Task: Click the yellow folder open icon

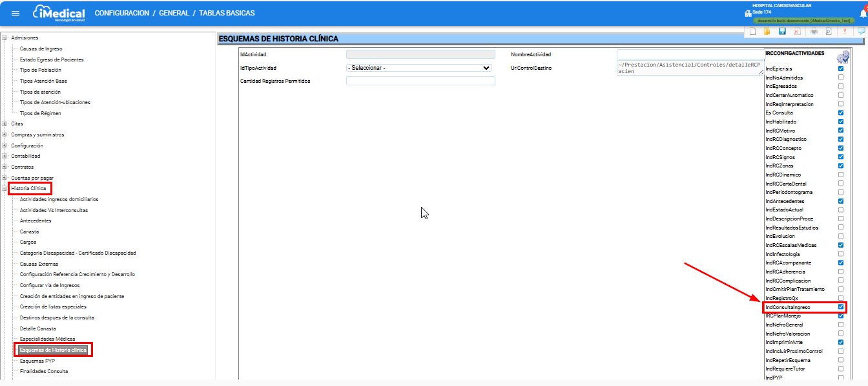Action: pos(767,31)
